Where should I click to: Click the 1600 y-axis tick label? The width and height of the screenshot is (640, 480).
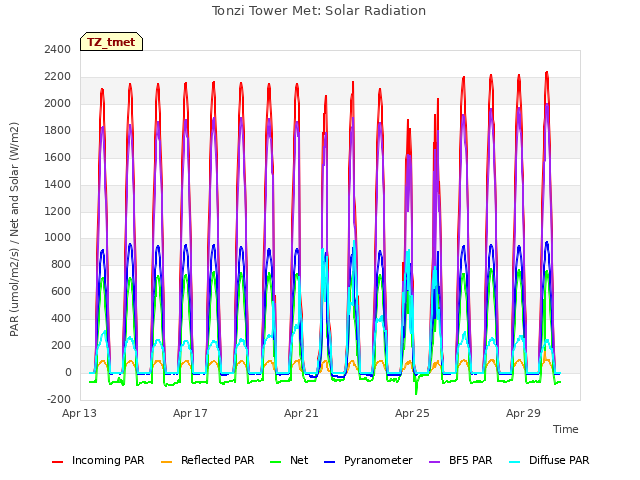click(x=58, y=157)
